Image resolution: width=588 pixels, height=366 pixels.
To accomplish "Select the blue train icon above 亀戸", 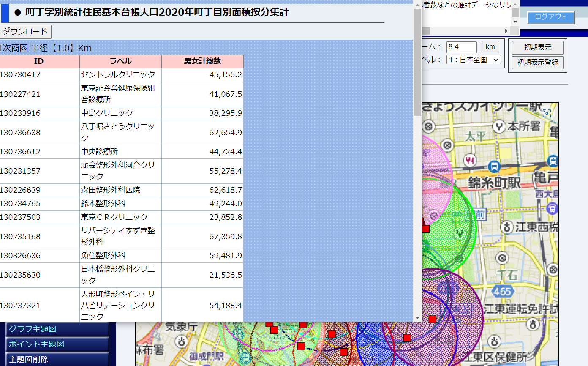I will (x=553, y=160).
